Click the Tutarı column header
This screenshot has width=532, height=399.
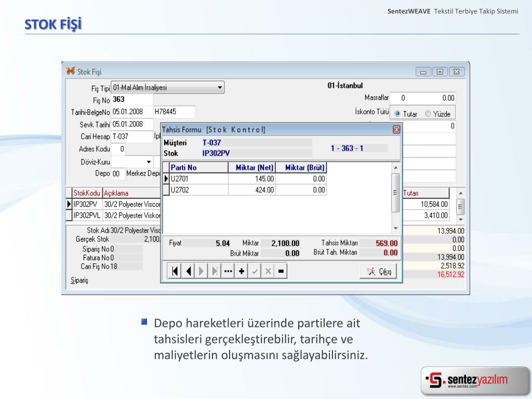coord(425,193)
